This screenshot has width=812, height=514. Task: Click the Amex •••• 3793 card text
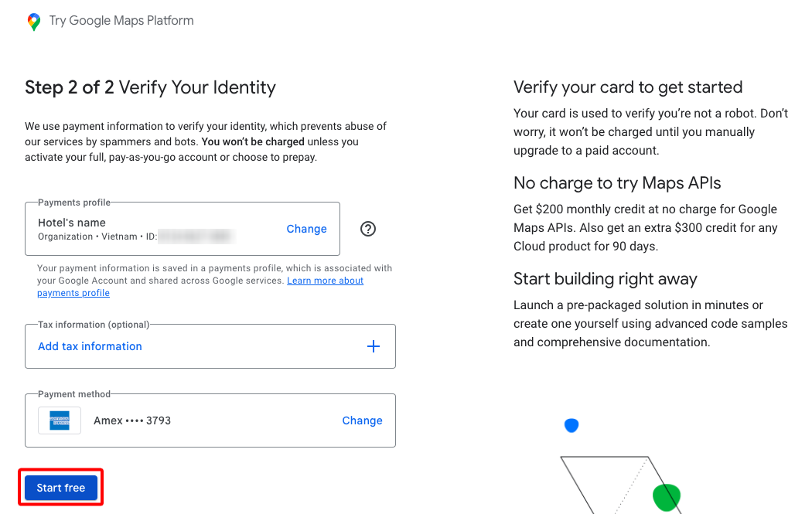[132, 420]
